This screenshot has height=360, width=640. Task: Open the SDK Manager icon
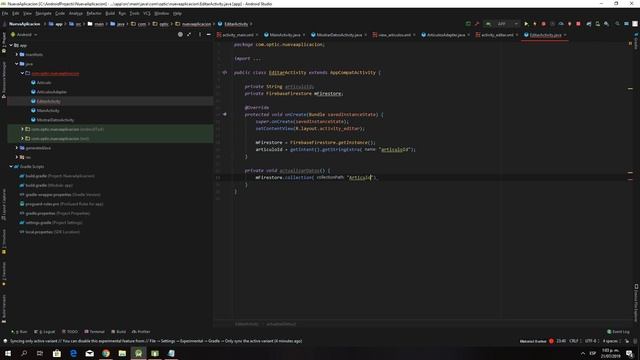[607, 24]
